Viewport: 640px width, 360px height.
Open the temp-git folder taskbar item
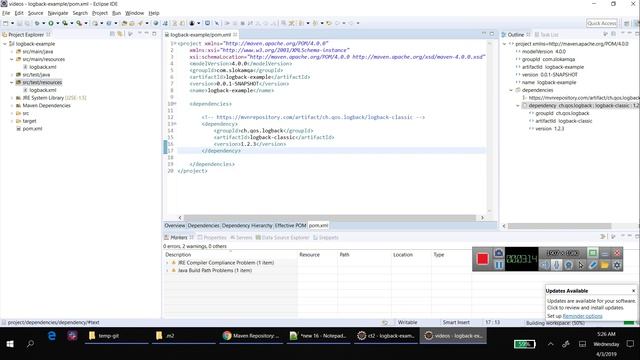point(116,336)
